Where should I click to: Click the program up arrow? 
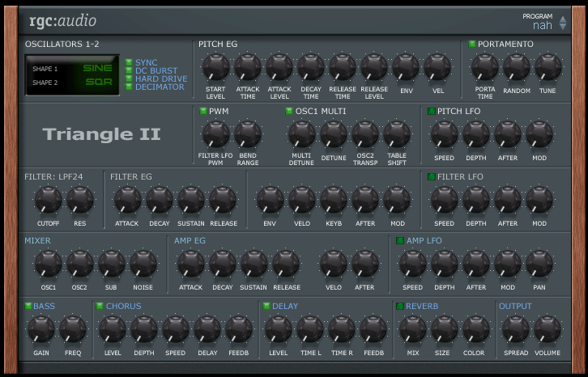pos(563,19)
